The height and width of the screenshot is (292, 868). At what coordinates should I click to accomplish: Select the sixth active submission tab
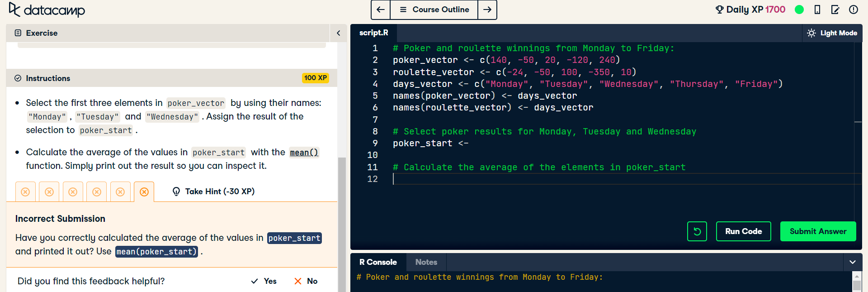point(144,192)
